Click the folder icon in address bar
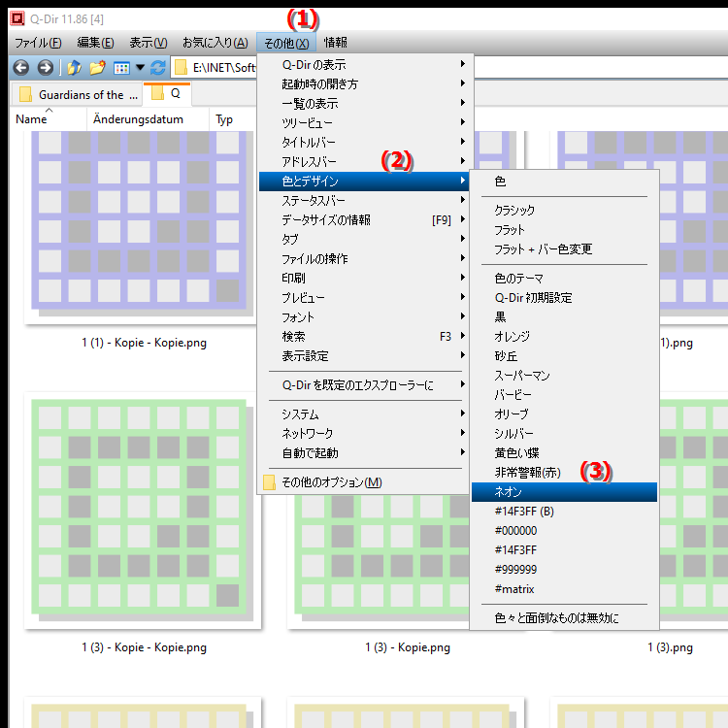The width and height of the screenshot is (728, 728). (x=181, y=68)
